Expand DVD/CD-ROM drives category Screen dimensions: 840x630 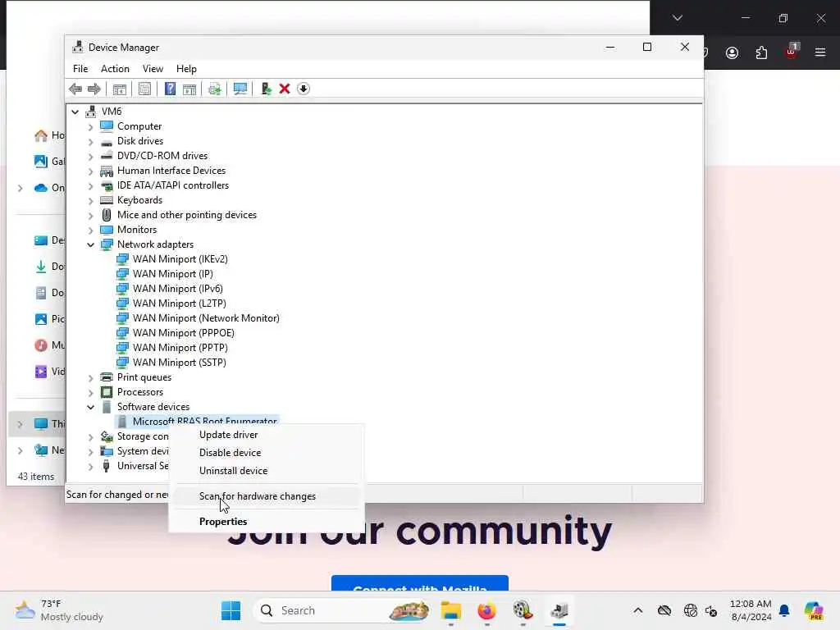(90, 156)
